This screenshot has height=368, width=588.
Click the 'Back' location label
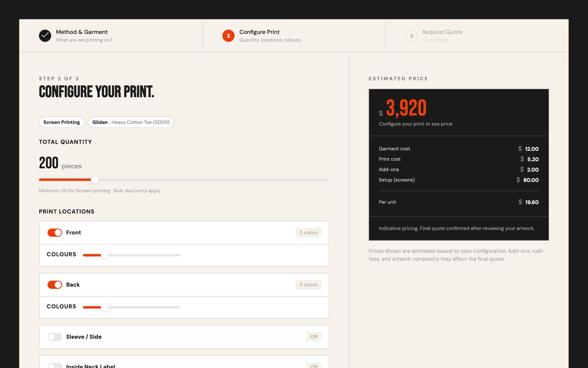[x=73, y=285]
